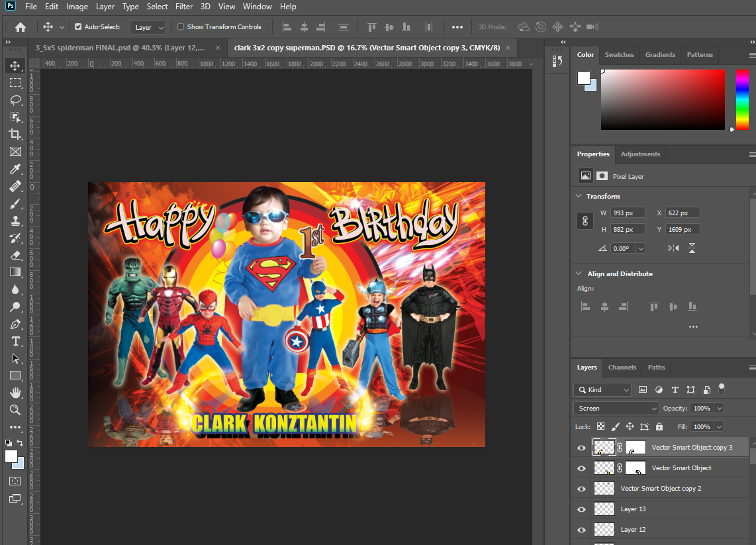This screenshot has height=545, width=756.
Task: Select the Crop tool
Action: (15, 134)
